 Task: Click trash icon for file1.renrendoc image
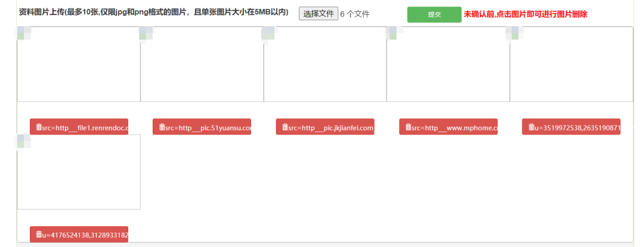click(39, 127)
